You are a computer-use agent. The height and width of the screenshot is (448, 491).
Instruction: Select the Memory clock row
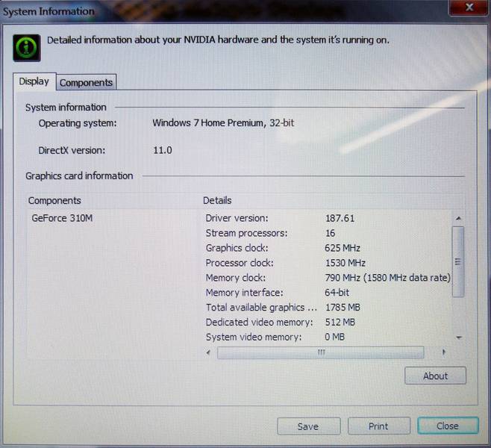coord(328,278)
